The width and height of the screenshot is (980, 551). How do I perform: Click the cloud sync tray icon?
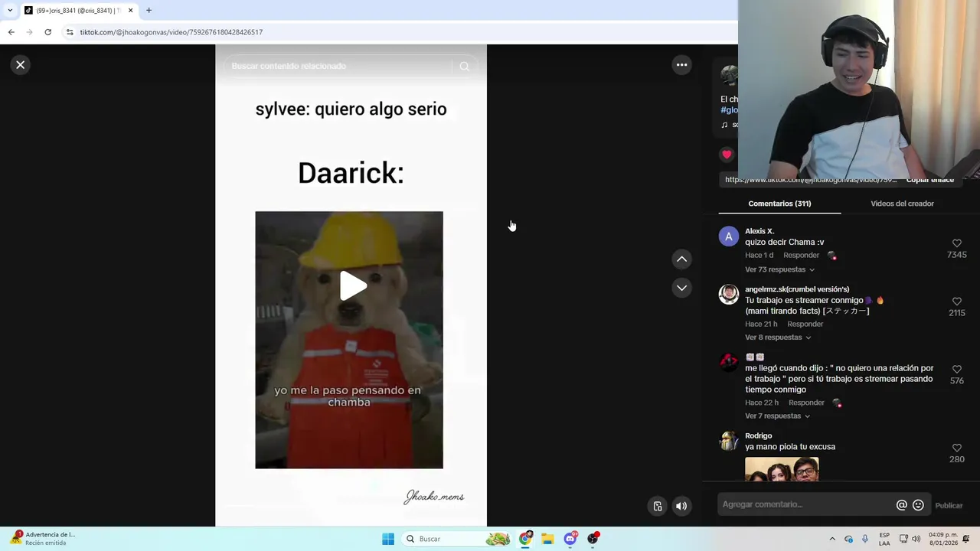click(848, 539)
